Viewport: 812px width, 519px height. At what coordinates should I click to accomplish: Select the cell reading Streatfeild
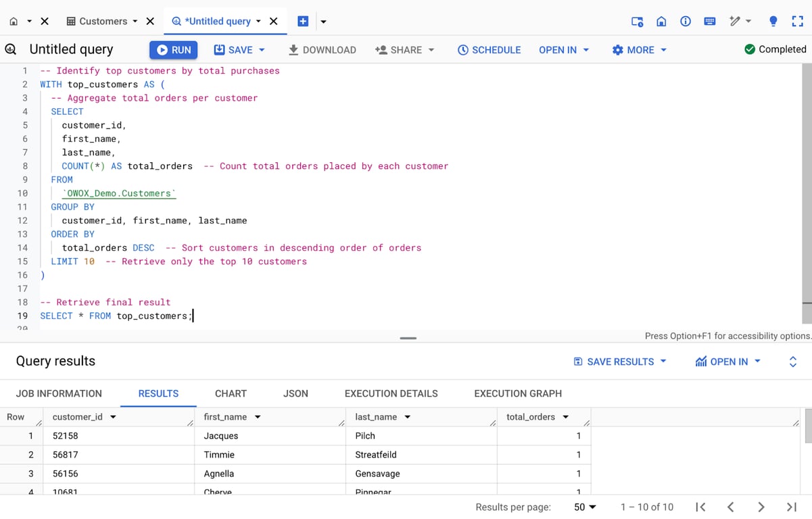[x=421, y=455]
